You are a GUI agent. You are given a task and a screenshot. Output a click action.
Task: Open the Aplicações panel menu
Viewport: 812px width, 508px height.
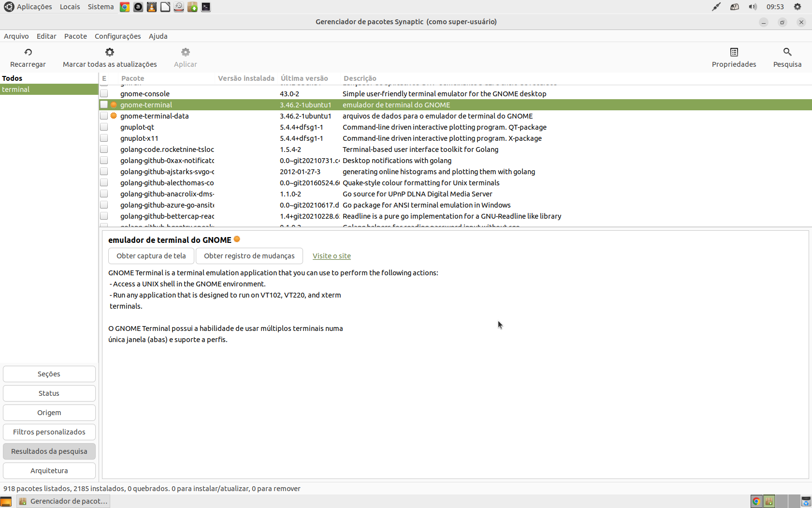point(28,7)
